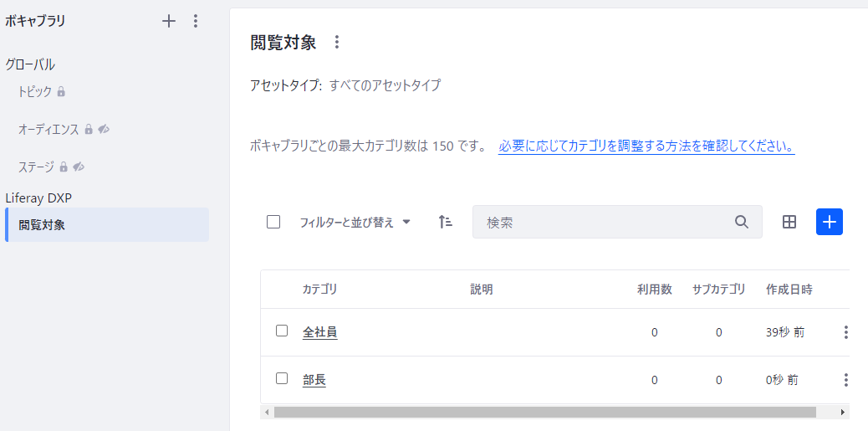Select トピック vocabulary in sidebar
Screen dimensions: 868x431
pos(35,91)
